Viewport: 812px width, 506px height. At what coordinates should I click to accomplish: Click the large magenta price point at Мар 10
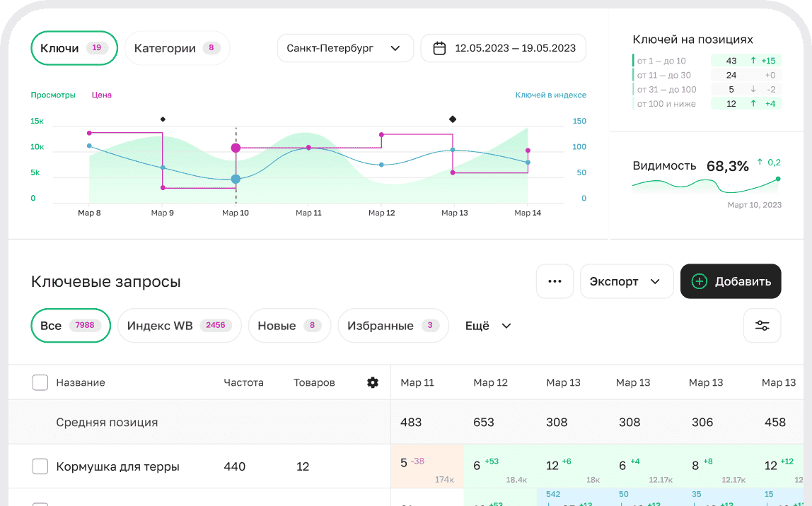click(x=236, y=148)
